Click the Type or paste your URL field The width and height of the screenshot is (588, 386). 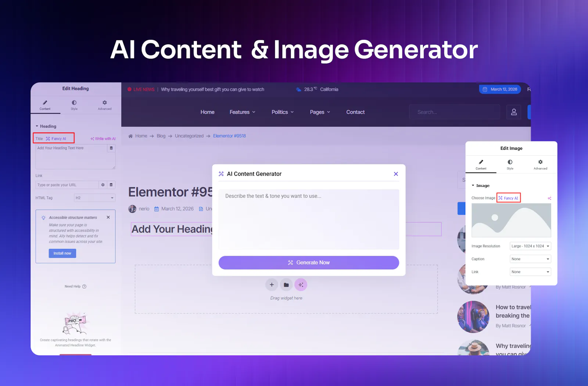pyautogui.click(x=67, y=185)
